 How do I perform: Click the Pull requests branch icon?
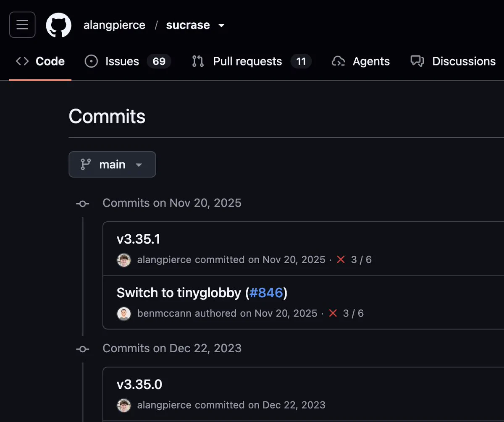[x=198, y=61]
